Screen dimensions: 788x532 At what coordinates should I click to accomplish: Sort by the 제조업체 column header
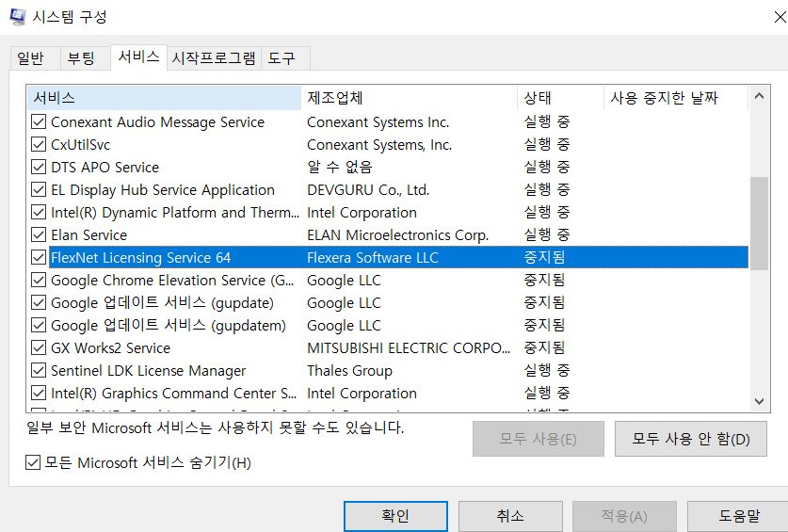click(x=410, y=98)
